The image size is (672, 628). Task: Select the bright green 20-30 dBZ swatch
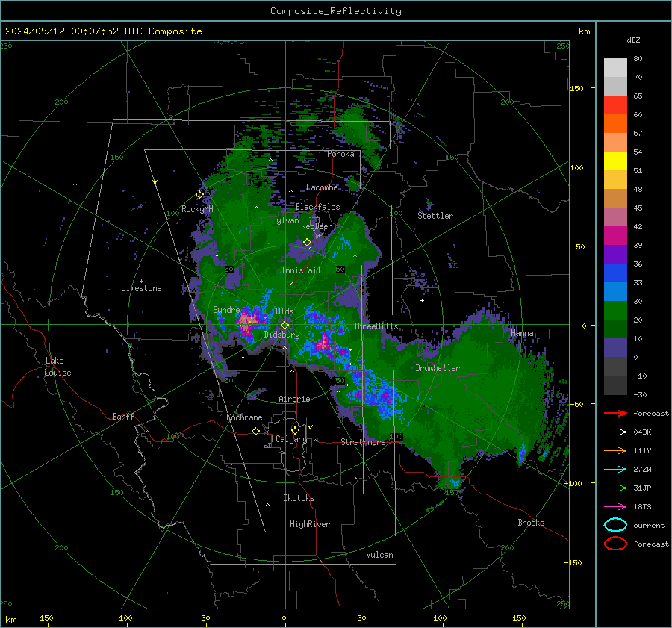pyautogui.click(x=615, y=311)
